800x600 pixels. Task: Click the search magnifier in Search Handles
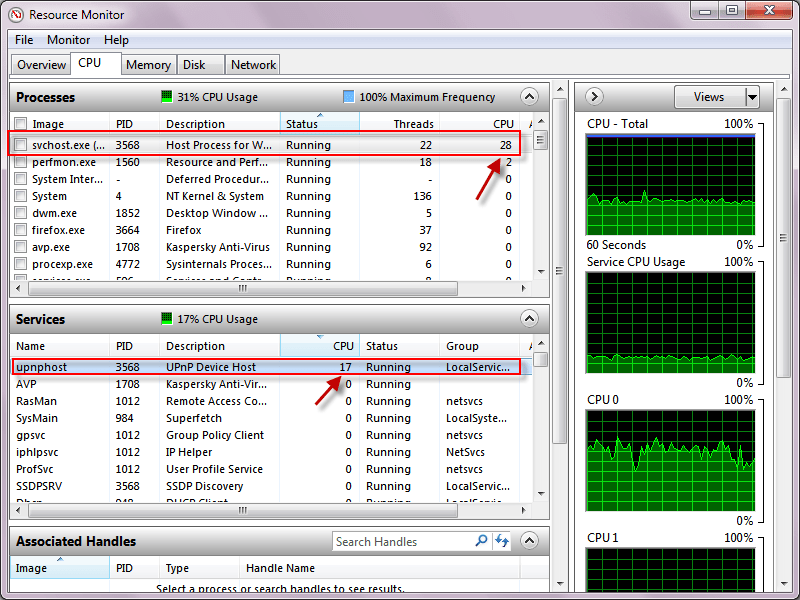coord(481,541)
